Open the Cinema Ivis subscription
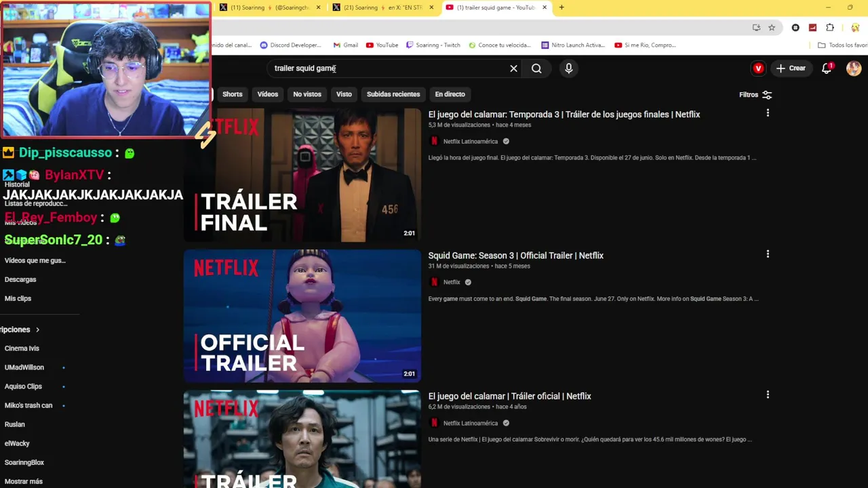Viewport: 868px width, 488px height. pyautogui.click(x=22, y=348)
